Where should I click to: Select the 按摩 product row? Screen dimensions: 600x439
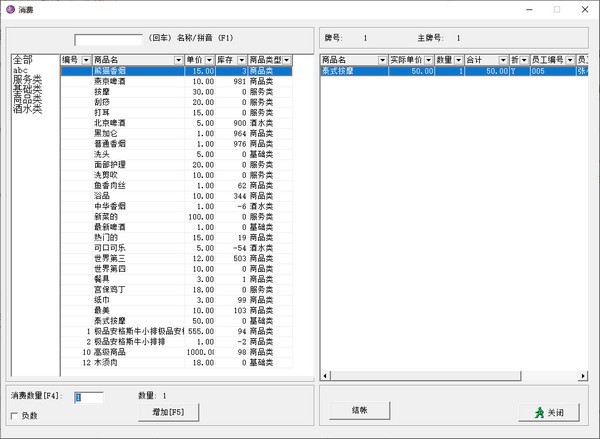(x=177, y=92)
